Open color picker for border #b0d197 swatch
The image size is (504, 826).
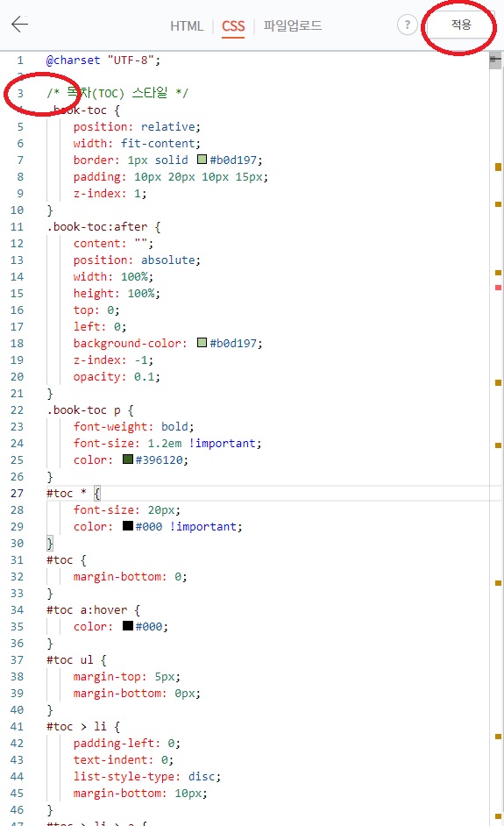click(x=202, y=159)
